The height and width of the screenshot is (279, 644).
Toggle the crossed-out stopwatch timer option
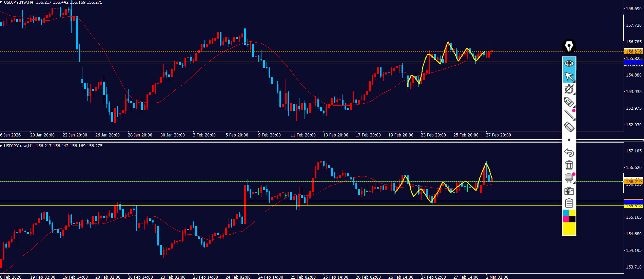point(569,89)
